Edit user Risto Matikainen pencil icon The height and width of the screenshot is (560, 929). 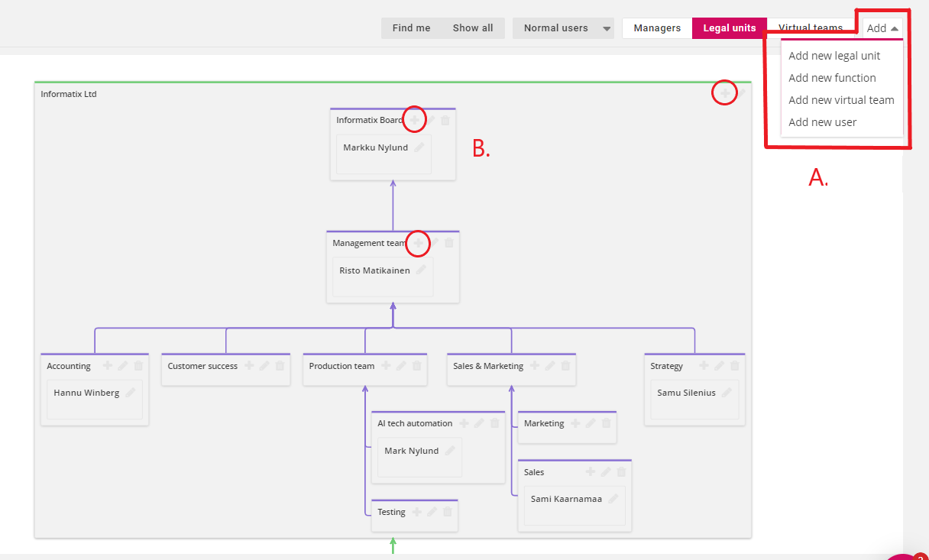click(421, 270)
